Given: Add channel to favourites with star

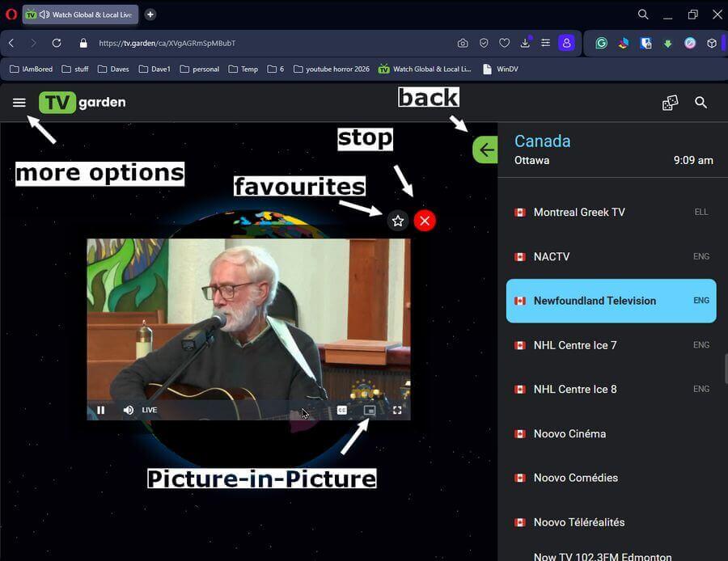Looking at the screenshot, I should pyautogui.click(x=397, y=221).
